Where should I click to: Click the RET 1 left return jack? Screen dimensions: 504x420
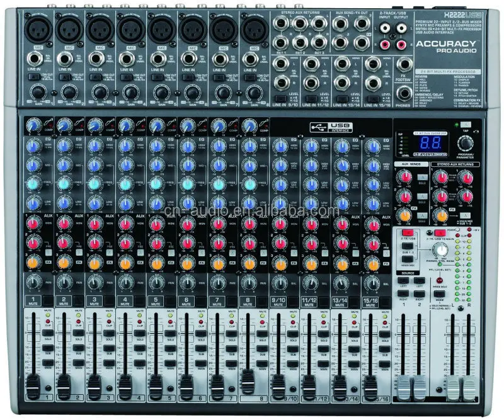[x=280, y=23]
